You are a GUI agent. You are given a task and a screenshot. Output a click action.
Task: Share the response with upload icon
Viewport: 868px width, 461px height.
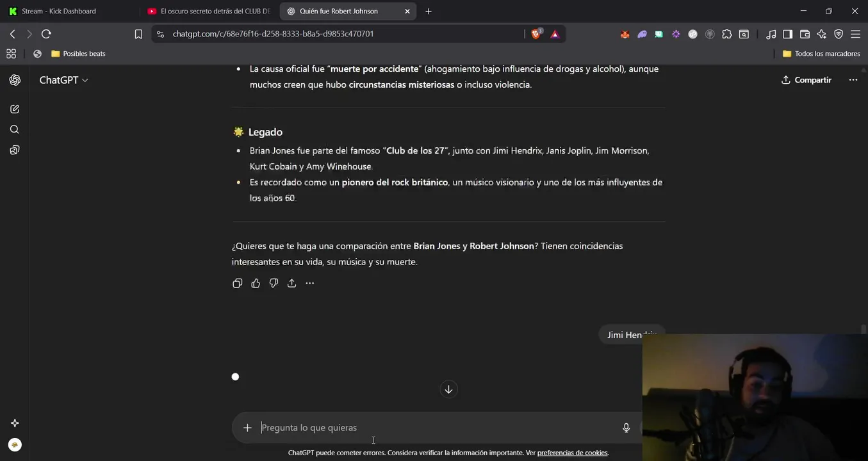[291, 283]
